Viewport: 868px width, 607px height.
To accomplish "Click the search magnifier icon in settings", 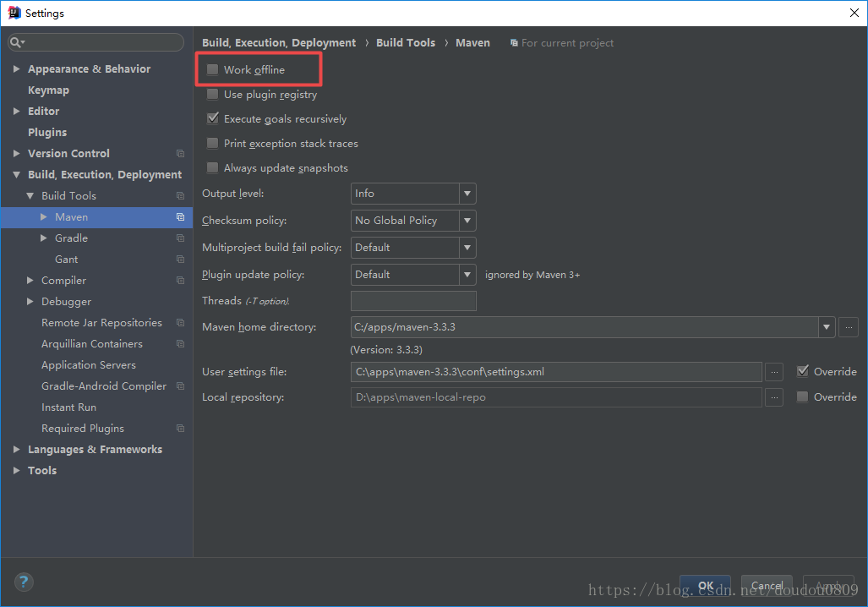I will [x=17, y=42].
